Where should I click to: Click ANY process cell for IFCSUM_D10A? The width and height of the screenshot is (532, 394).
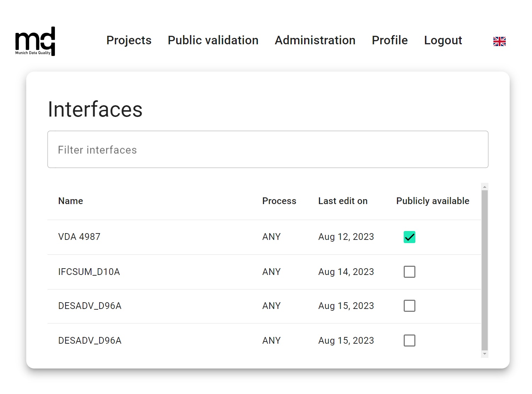pos(271,272)
